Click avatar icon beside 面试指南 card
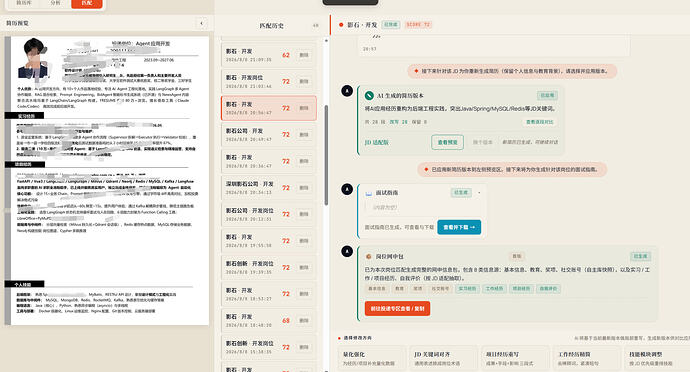 347,189
